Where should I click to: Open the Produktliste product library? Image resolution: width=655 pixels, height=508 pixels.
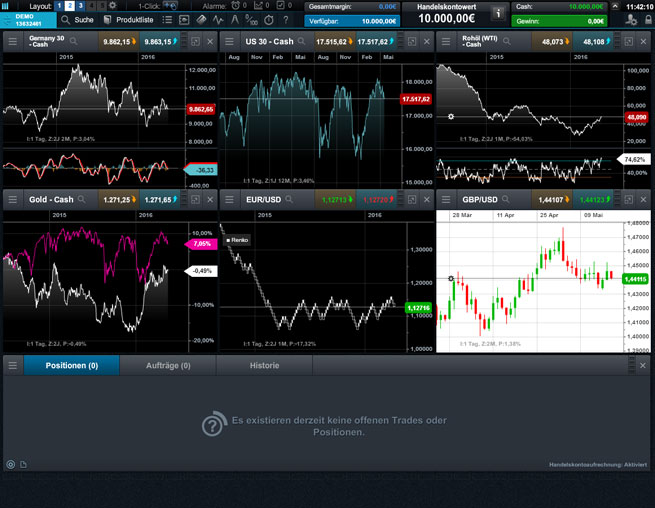click(x=128, y=20)
